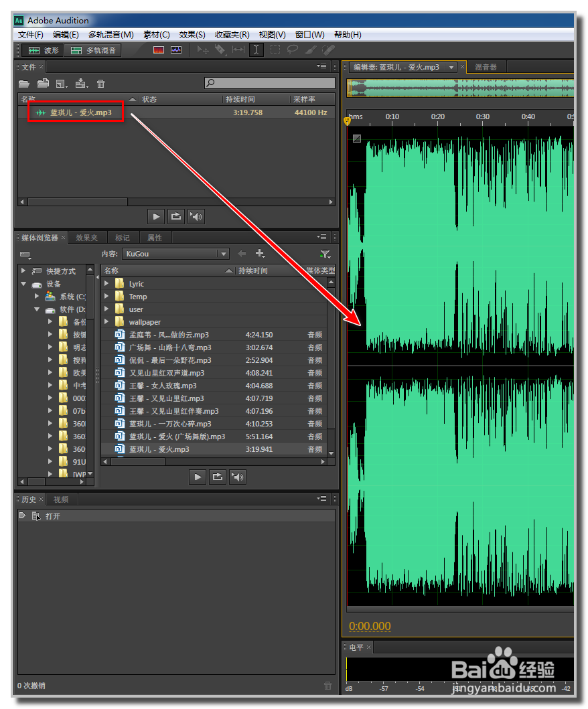
Task: Expand the user folder
Action: 106,309
